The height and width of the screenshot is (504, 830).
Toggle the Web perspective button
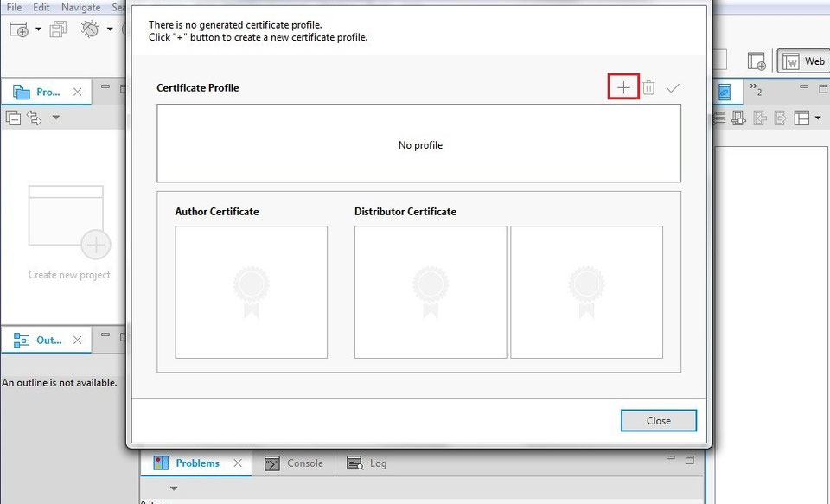click(x=805, y=61)
